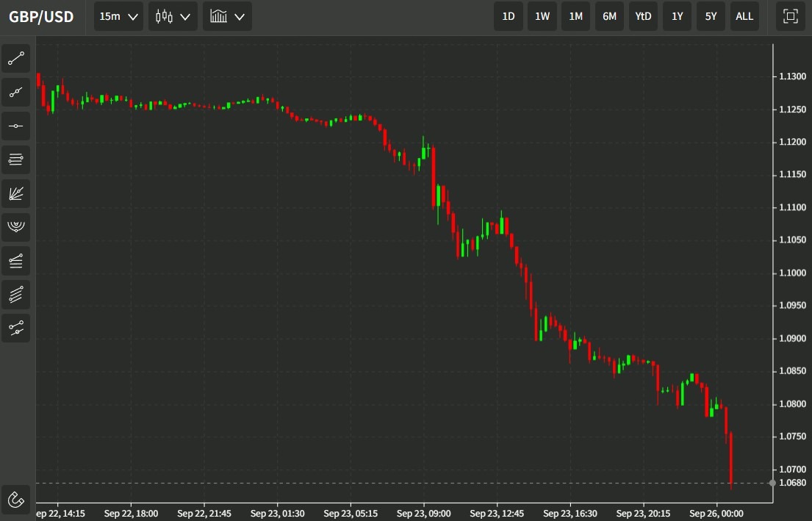Toggle the magnet snap tool
Screen dimensions: 812x521
click(x=15, y=500)
